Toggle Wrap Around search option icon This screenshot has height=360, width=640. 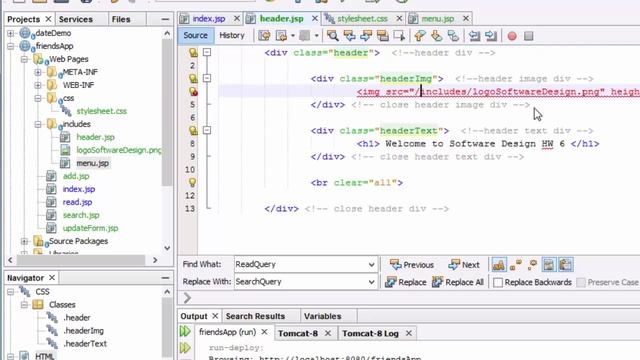pos(566,265)
